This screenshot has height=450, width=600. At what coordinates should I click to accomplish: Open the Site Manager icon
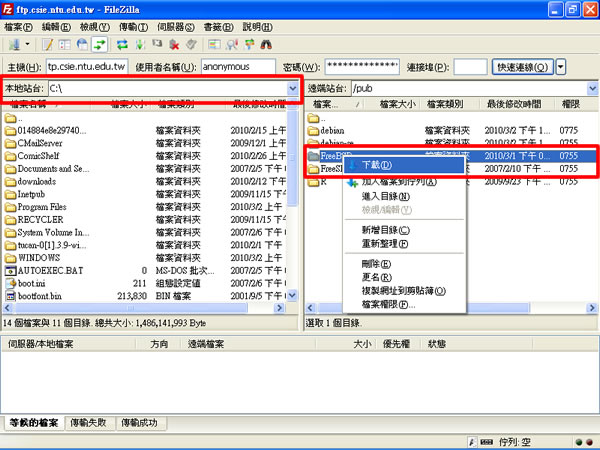(14, 45)
